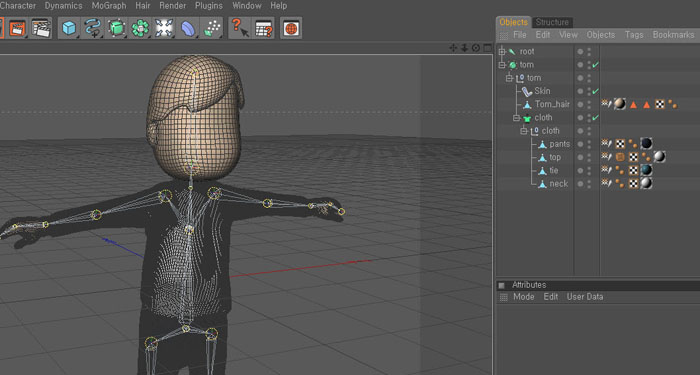Image resolution: width=700 pixels, height=375 pixels.
Task: Open the Bookmarks menu in the Object Manager
Action: click(673, 35)
